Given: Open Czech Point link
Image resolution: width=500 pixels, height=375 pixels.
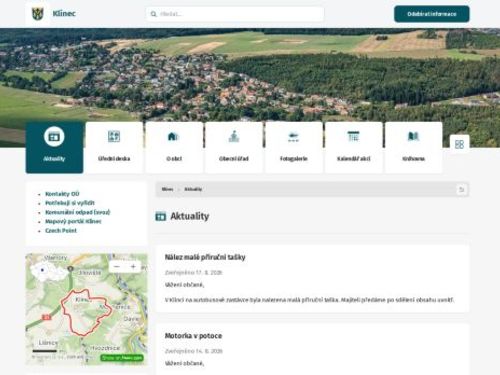Looking at the screenshot, I should pos(61,231).
